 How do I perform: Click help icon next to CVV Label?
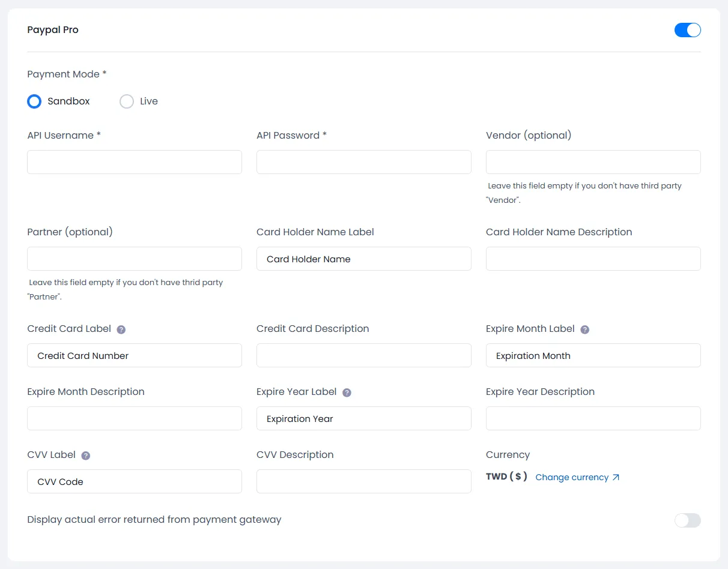pos(86,456)
